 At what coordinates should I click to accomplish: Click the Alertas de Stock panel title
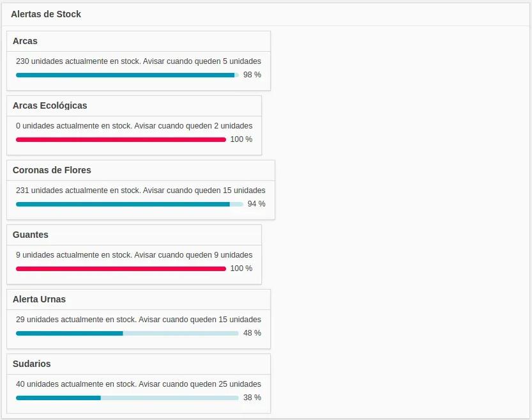tap(46, 14)
